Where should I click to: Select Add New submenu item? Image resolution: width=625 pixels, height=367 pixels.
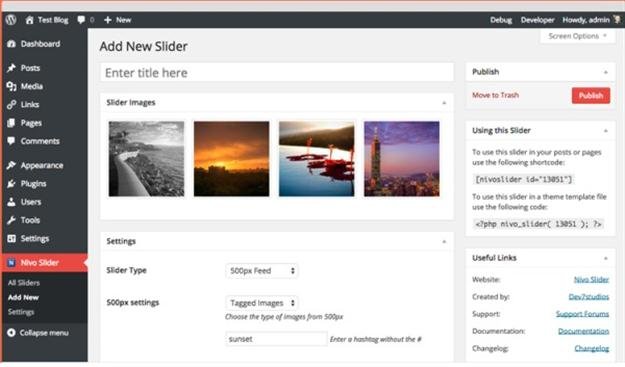pos(23,297)
